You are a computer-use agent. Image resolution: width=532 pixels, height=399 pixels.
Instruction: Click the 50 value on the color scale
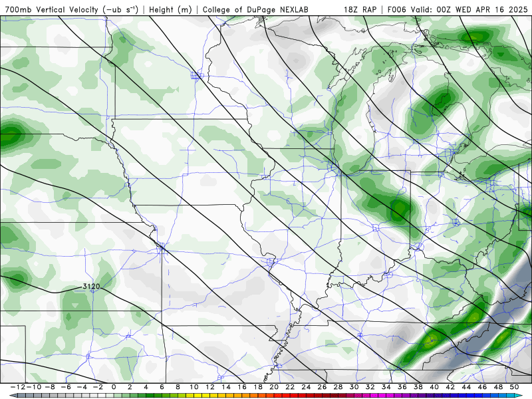point(514,387)
